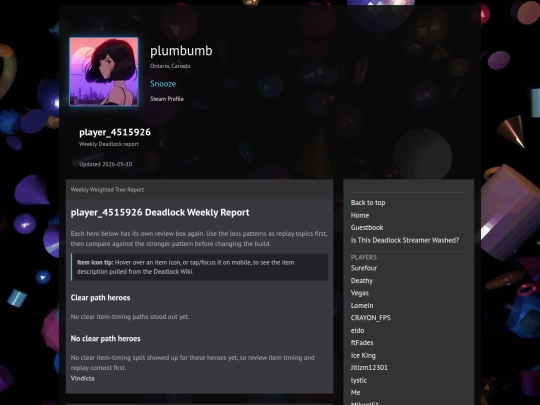Click the No clear path heroes heading
Viewport: 540px width, 405px height.
(105, 339)
